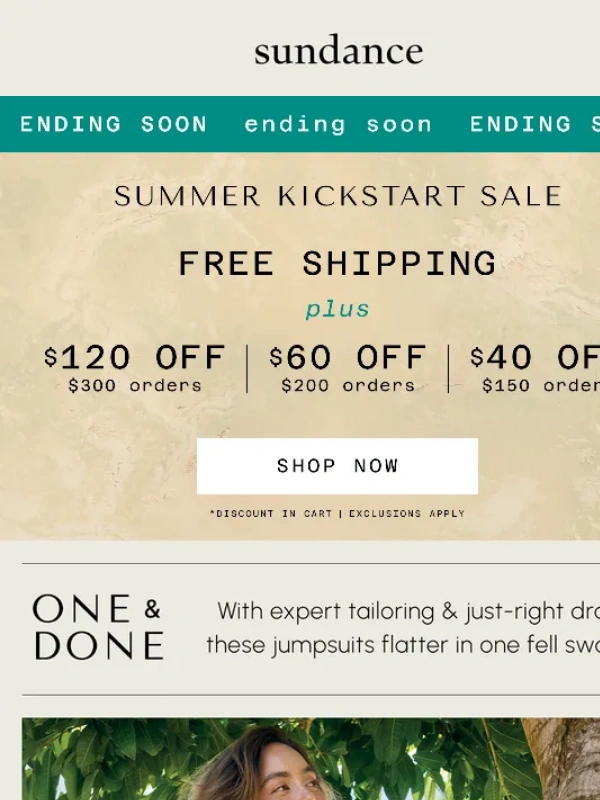Click the $150 orders text
The width and height of the screenshot is (600, 800).
[x=541, y=386]
